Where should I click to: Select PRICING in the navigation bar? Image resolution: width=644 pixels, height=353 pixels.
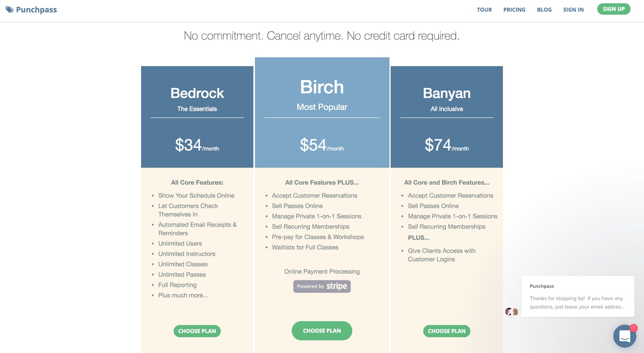pyautogui.click(x=514, y=9)
